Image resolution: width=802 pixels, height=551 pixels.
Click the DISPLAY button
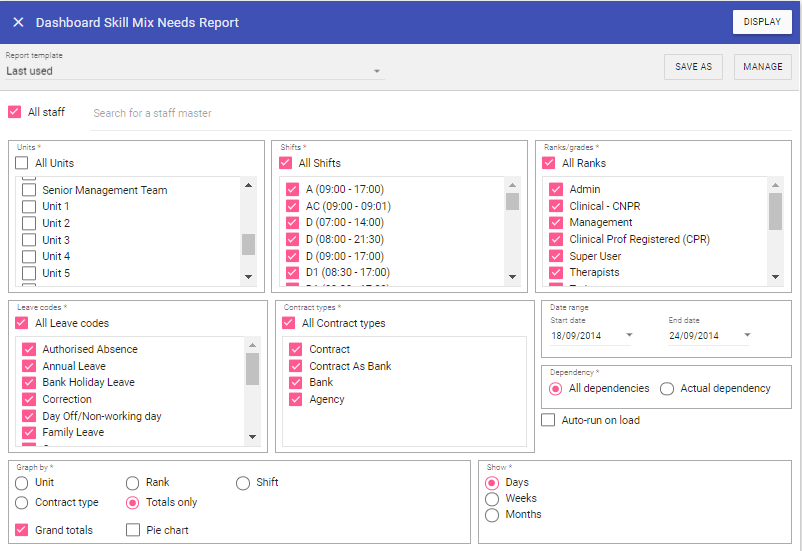click(x=761, y=22)
